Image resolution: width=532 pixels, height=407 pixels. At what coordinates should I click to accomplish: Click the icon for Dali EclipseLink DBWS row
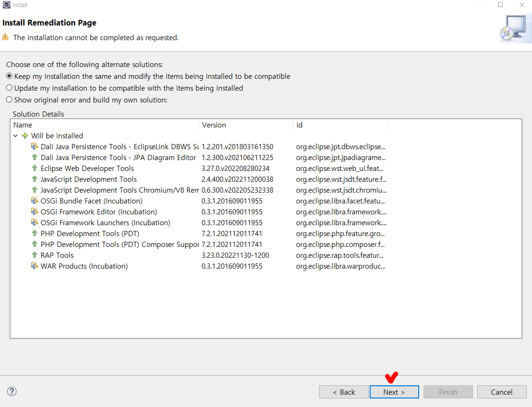pyautogui.click(x=34, y=146)
